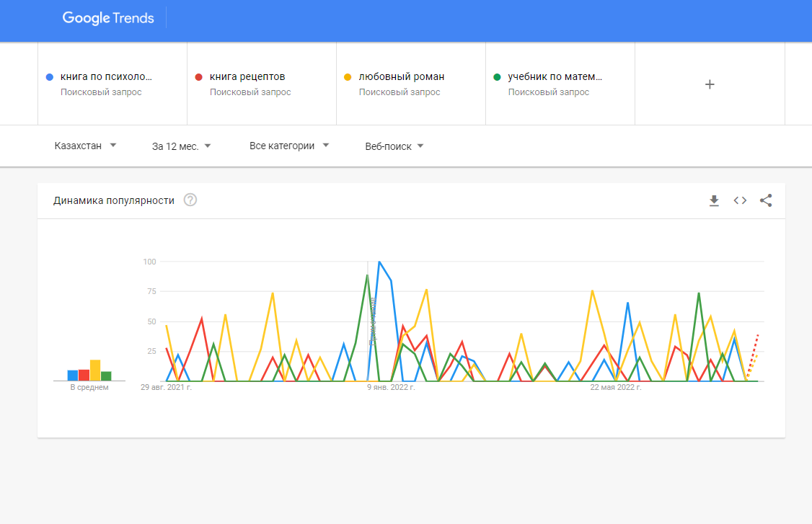Click the В среднем average bar chart

[89, 370]
